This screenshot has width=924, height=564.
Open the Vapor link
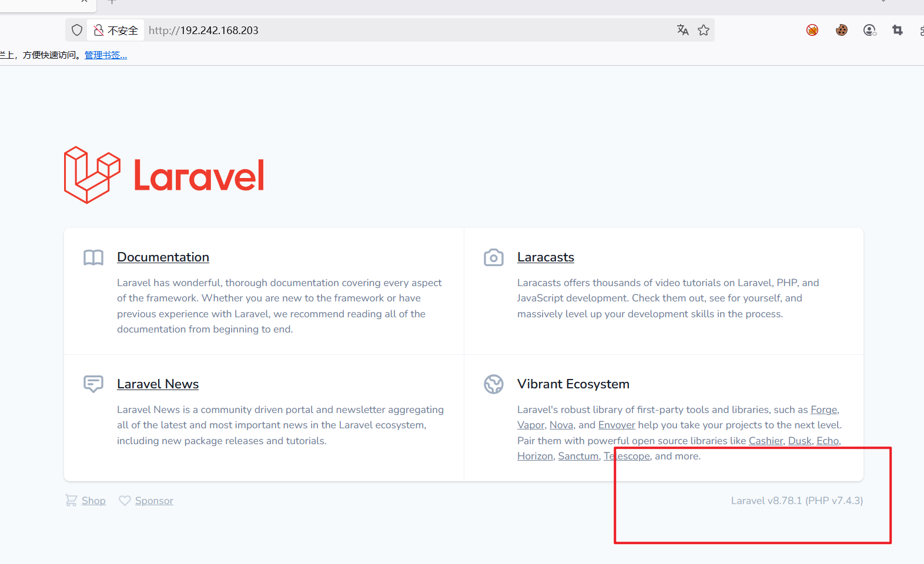tap(531, 425)
